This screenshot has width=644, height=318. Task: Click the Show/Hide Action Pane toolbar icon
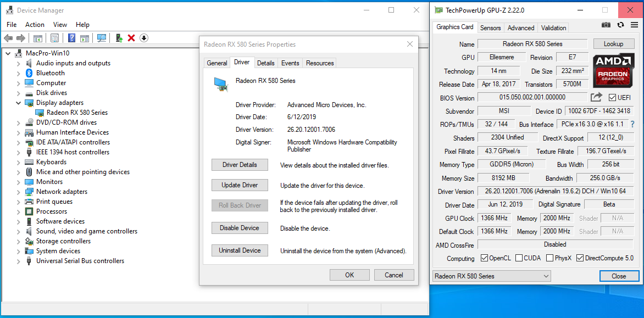[85, 38]
